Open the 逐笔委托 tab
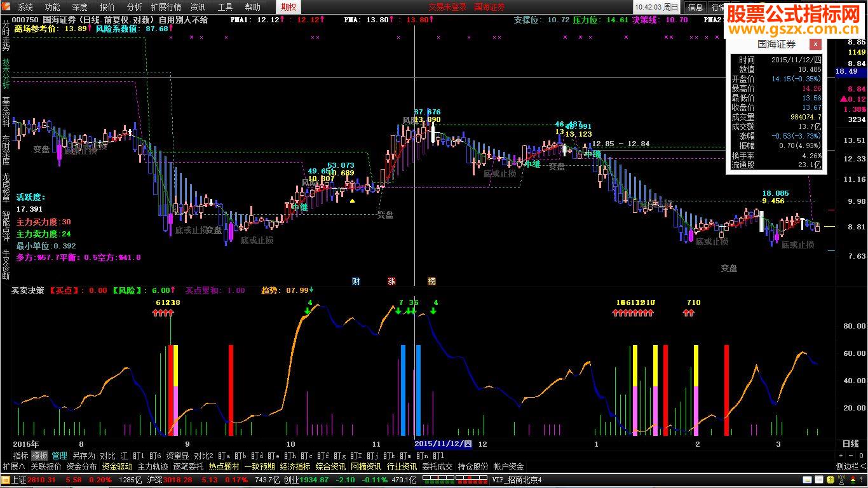 coord(189,466)
